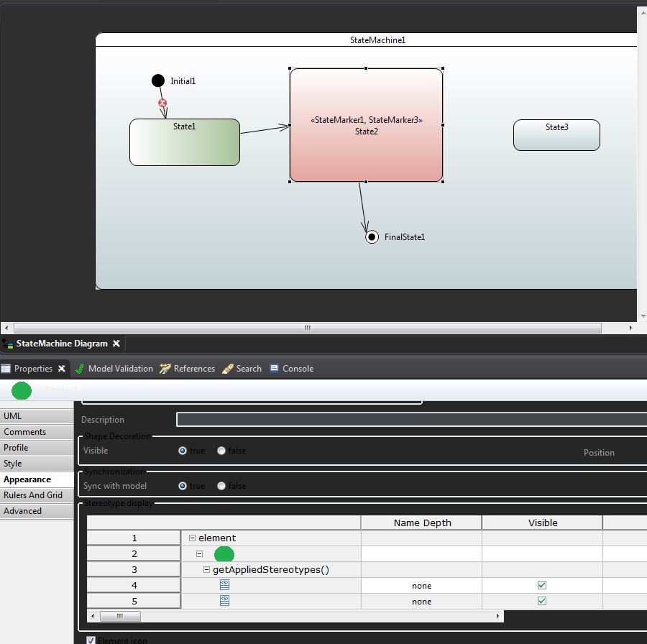Open the Comments properties tab
This screenshot has height=644, width=647.
[37, 431]
